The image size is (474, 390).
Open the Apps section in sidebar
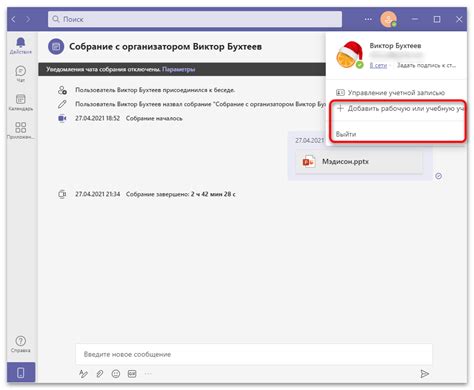[x=21, y=130]
